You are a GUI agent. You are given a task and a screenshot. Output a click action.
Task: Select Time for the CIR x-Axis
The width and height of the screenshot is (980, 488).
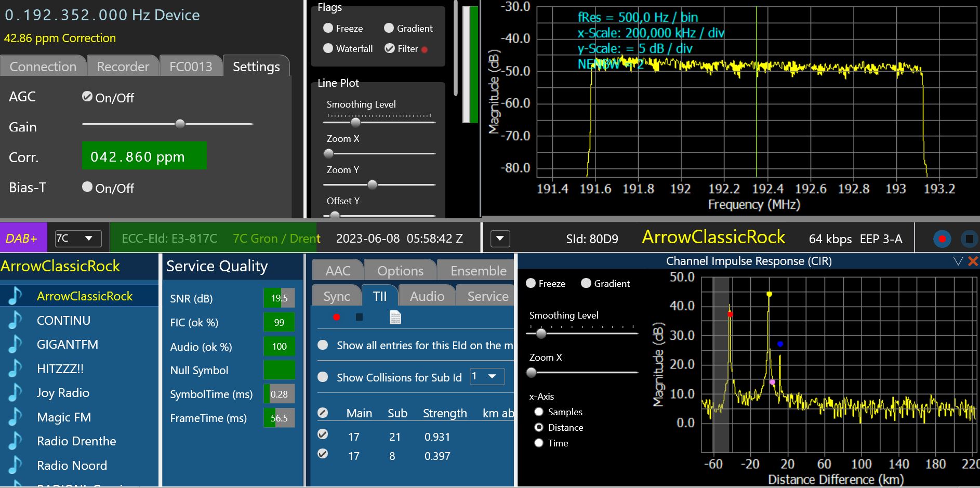pos(539,443)
